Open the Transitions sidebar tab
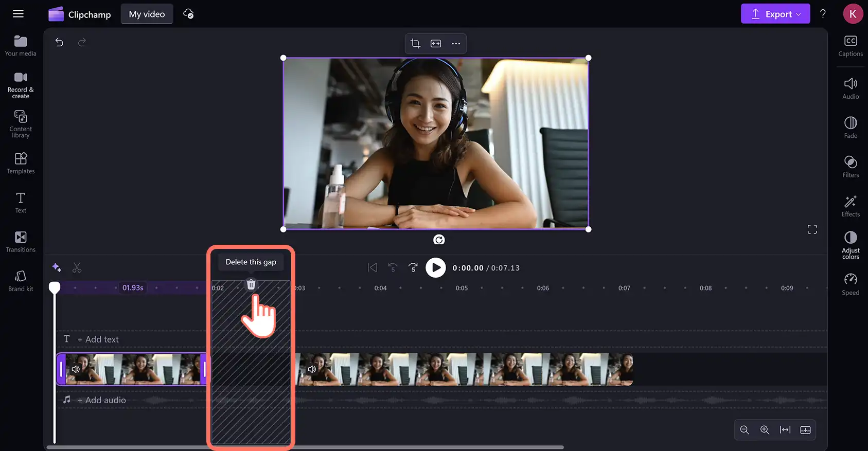This screenshot has width=868, height=451. (x=21, y=242)
